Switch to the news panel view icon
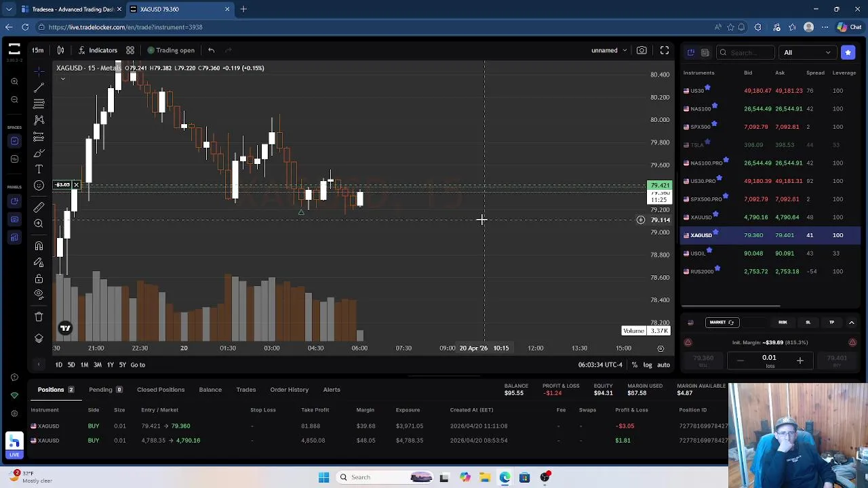The width and height of the screenshot is (868, 488). [x=705, y=52]
